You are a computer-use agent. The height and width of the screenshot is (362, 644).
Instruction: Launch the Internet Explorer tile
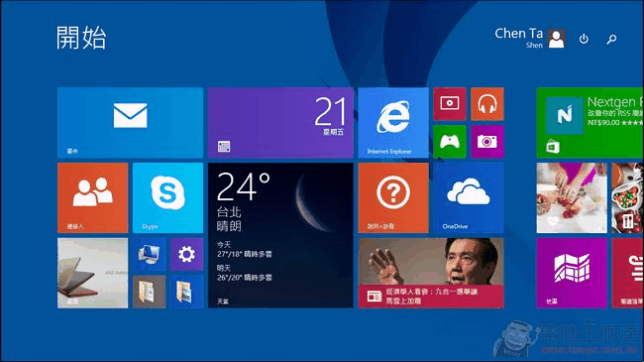393,123
